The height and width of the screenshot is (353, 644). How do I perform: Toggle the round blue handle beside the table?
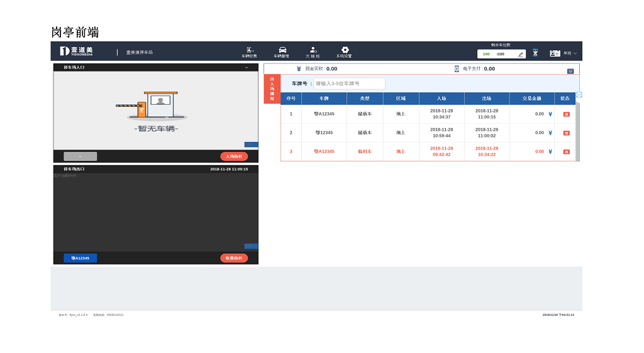click(x=579, y=95)
